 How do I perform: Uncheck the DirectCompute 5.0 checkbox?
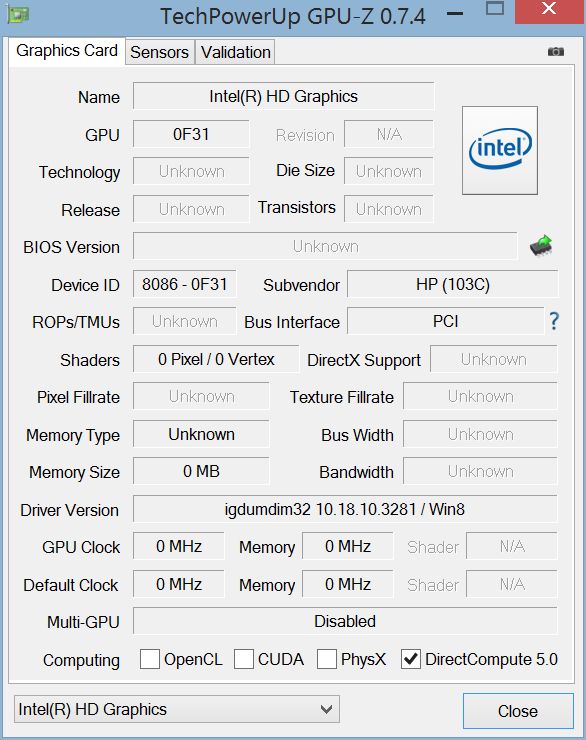(x=410, y=659)
